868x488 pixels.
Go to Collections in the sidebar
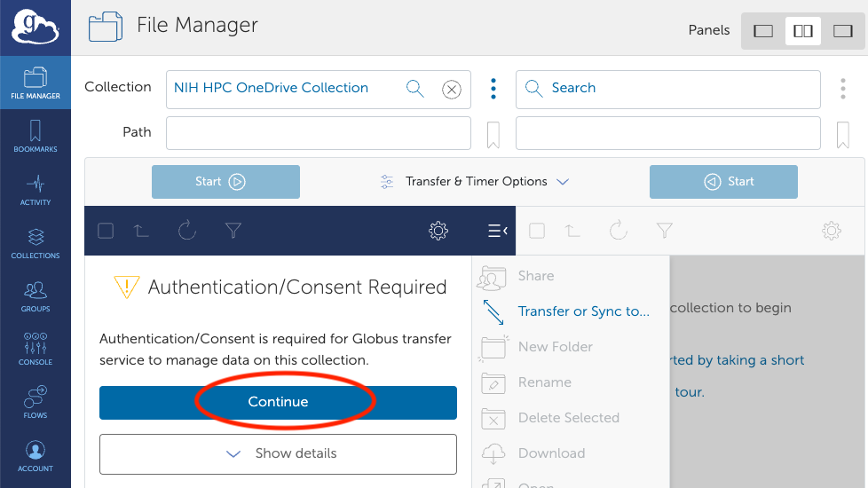point(36,244)
